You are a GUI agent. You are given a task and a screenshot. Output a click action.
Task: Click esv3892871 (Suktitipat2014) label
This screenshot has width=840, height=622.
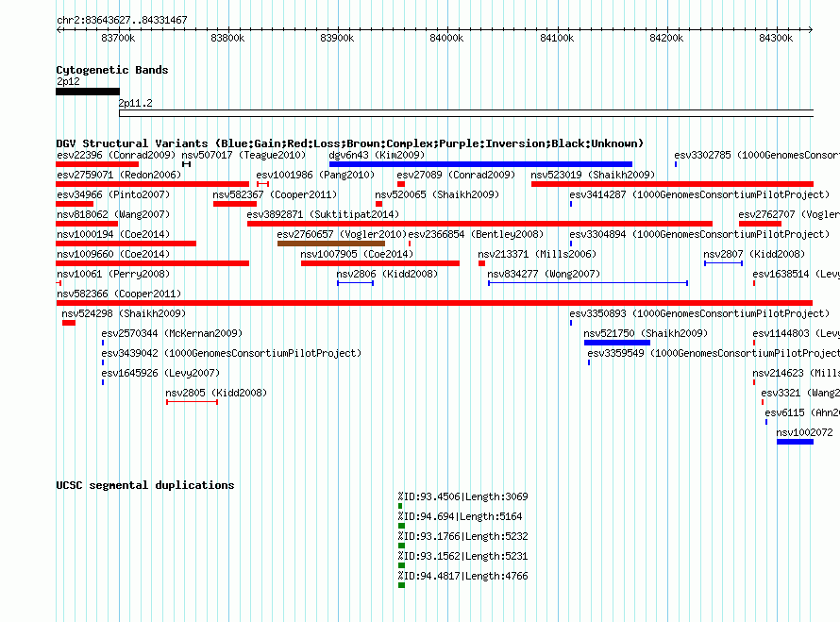323,214
